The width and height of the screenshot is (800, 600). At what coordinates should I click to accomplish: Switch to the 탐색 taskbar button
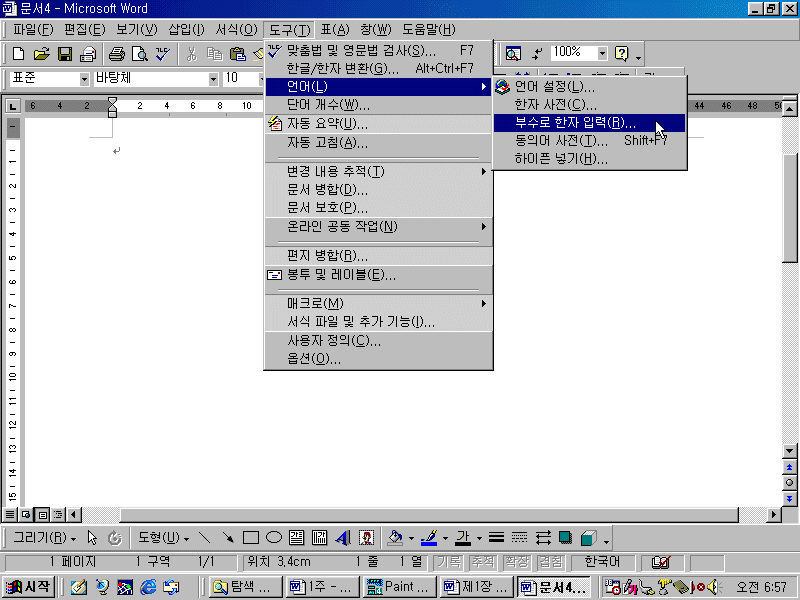[245, 587]
